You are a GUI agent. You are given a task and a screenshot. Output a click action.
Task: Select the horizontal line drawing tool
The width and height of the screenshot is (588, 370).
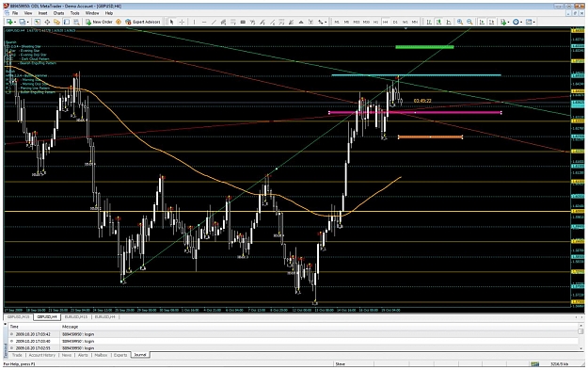[204, 22]
